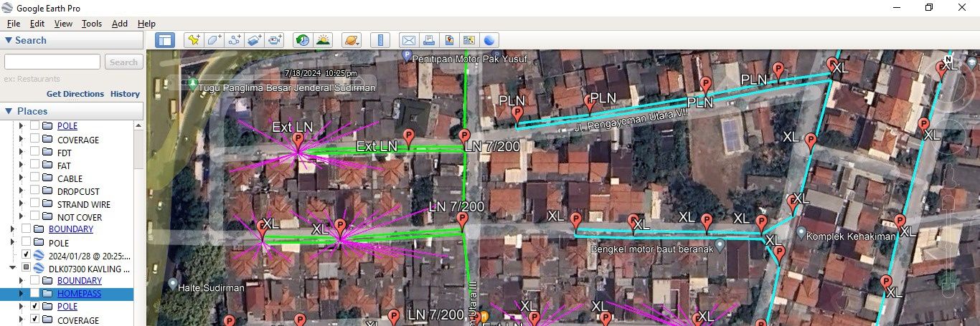The image size is (980, 326).
Task: Click the folder icon beside STRAND WIRE
Action: pos(47,204)
